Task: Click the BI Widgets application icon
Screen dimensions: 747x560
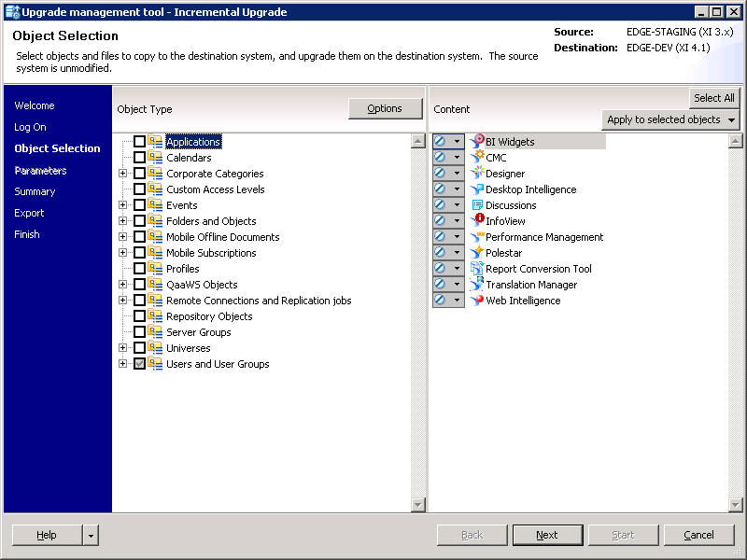Action: 477,141
